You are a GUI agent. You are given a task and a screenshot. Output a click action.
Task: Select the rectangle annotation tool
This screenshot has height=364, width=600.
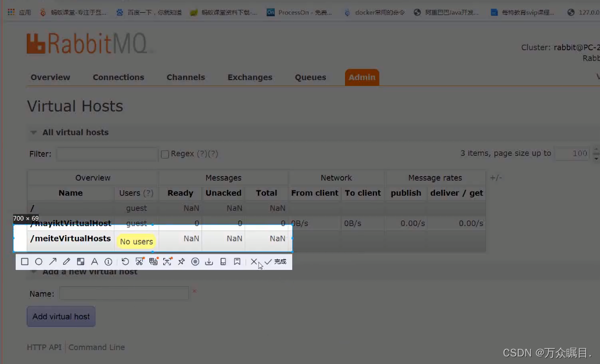(25, 261)
